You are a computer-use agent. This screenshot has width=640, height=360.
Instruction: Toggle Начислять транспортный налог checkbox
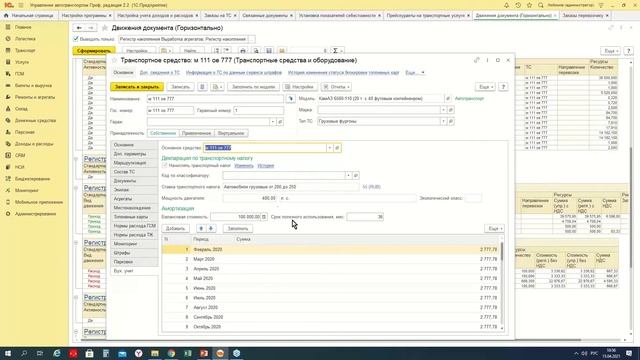click(165, 166)
